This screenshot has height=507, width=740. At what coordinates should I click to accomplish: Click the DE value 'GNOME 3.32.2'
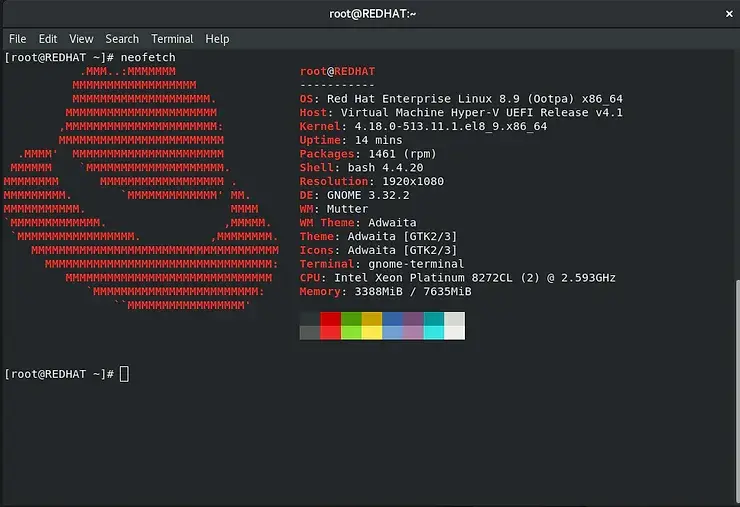pos(368,195)
